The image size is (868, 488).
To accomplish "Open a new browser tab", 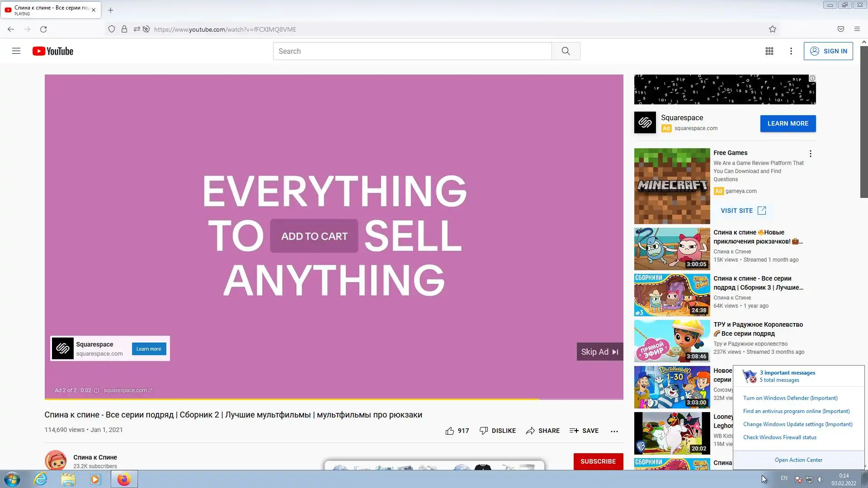I will click(x=110, y=10).
